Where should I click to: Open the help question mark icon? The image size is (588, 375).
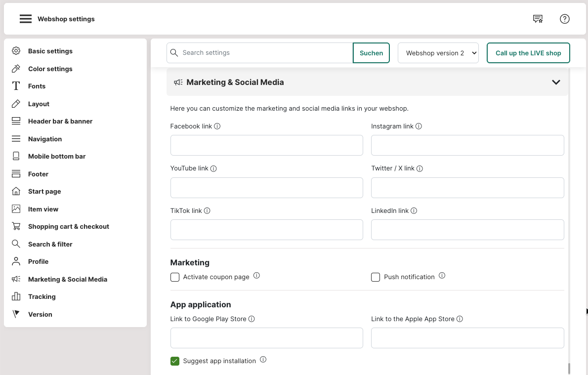[x=564, y=19]
